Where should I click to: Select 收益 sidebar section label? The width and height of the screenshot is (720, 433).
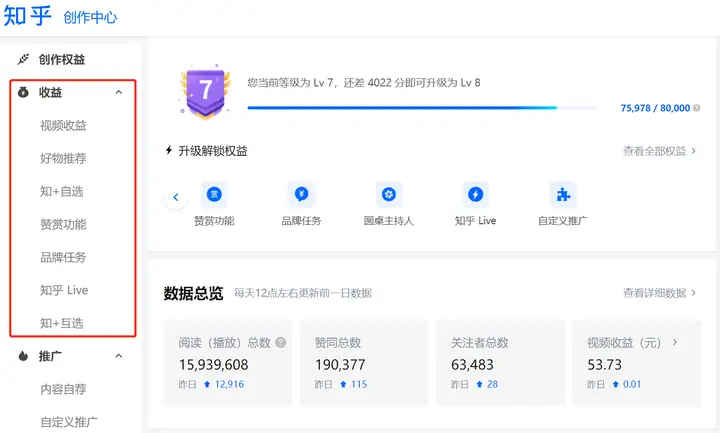point(51,92)
